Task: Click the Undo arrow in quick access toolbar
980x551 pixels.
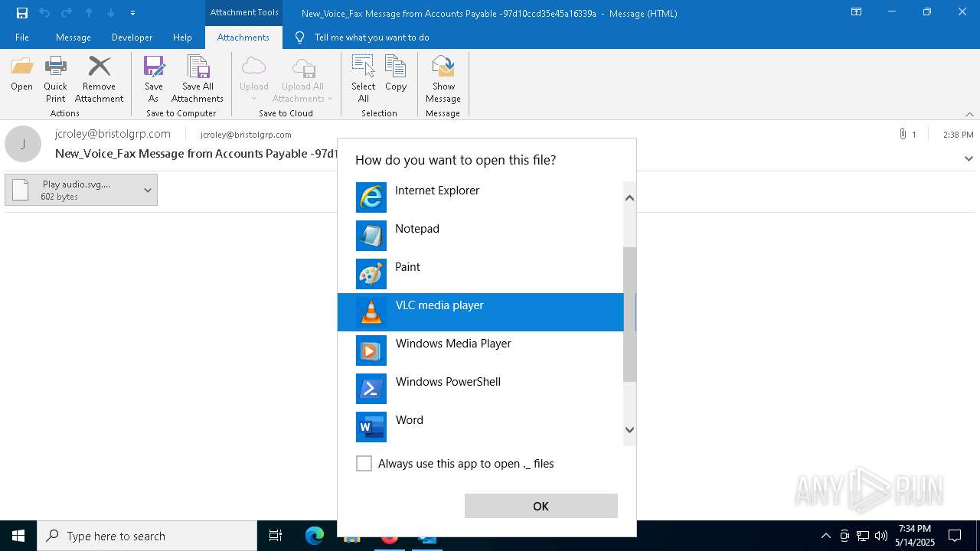Action: coord(44,13)
